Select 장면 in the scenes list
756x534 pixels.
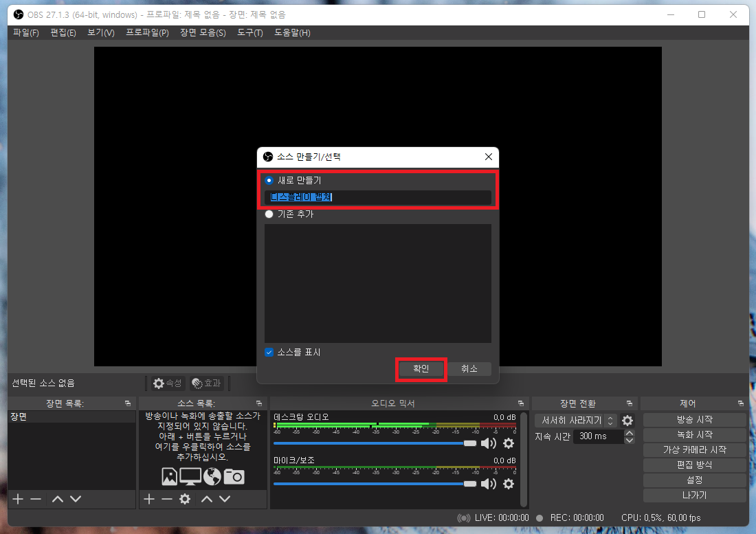coord(72,417)
